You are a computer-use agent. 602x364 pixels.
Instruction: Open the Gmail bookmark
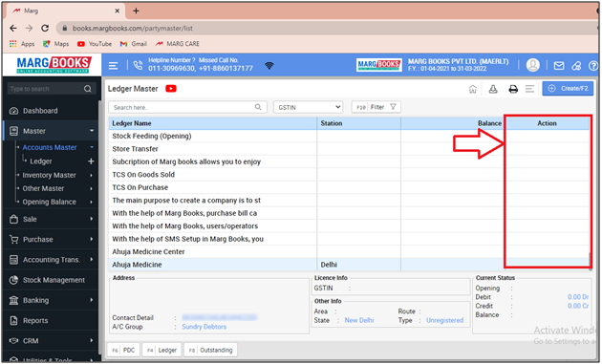pyautogui.click(x=133, y=44)
